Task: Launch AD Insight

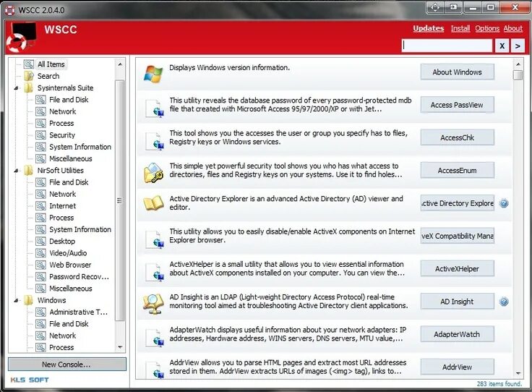Action: pos(457,302)
